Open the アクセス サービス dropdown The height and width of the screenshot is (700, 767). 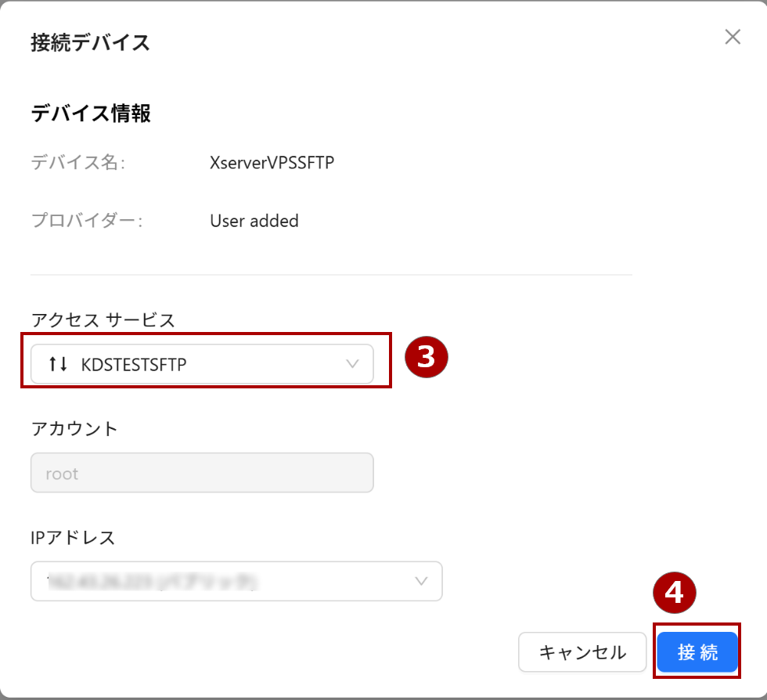click(202, 364)
